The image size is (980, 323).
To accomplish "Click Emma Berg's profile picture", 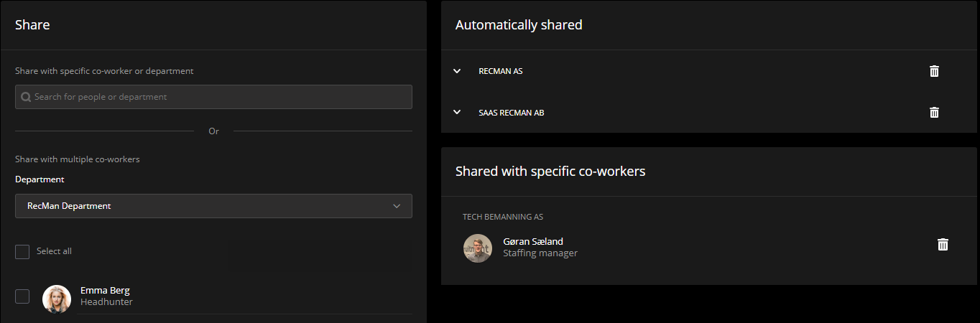I will pos(57,299).
